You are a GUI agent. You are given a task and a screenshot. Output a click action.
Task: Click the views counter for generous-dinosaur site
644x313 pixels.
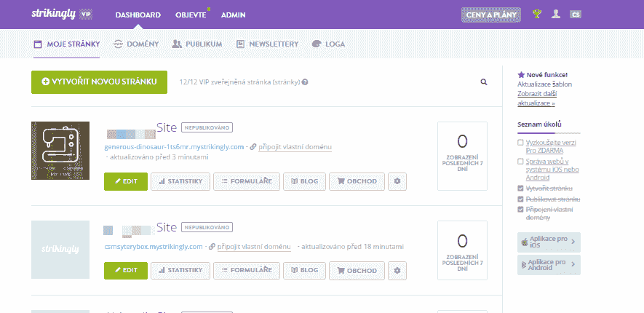[463, 156]
